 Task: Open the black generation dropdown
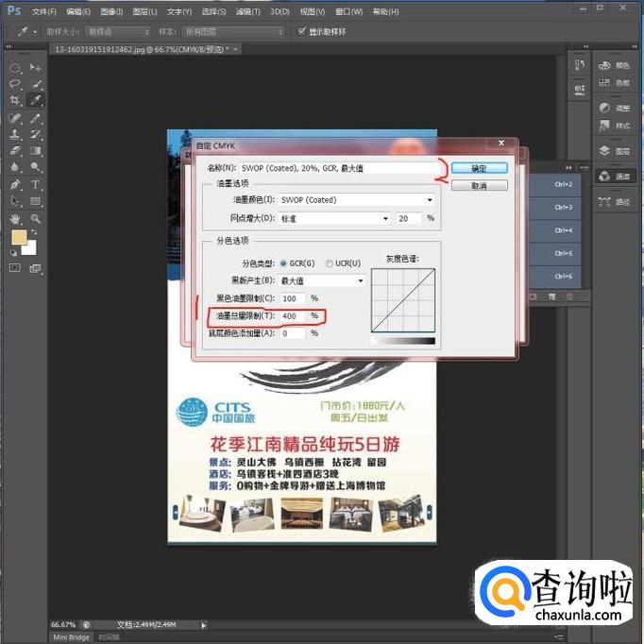pos(322,280)
